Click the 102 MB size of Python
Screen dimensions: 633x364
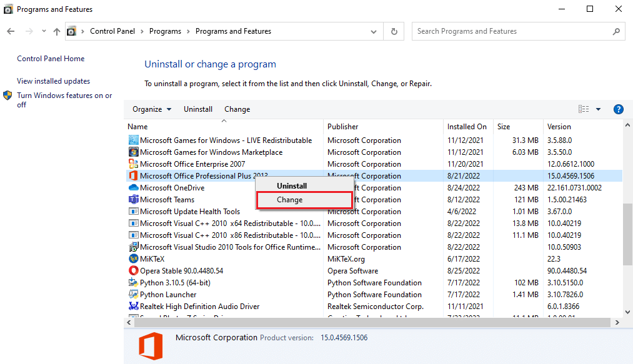pyautogui.click(x=526, y=282)
